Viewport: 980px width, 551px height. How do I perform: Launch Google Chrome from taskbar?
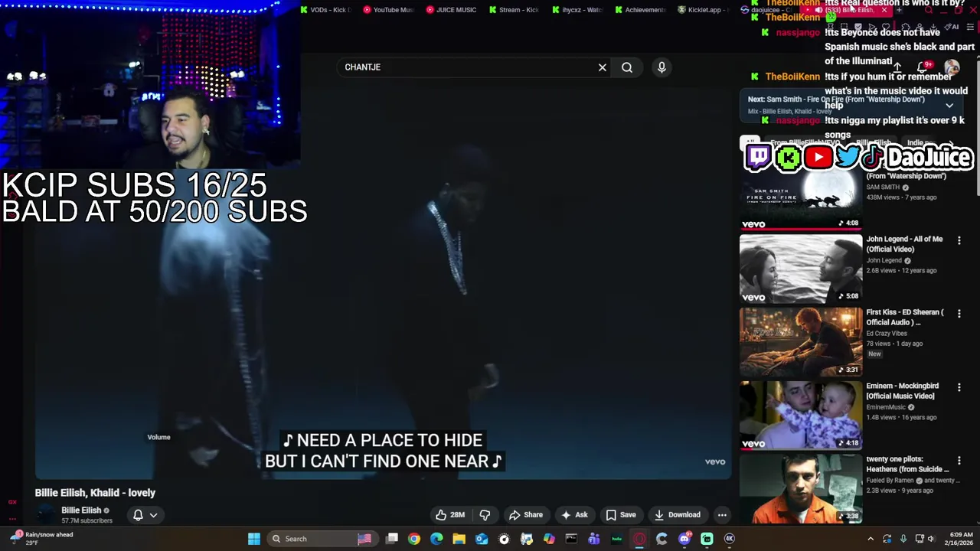[x=414, y=539]
